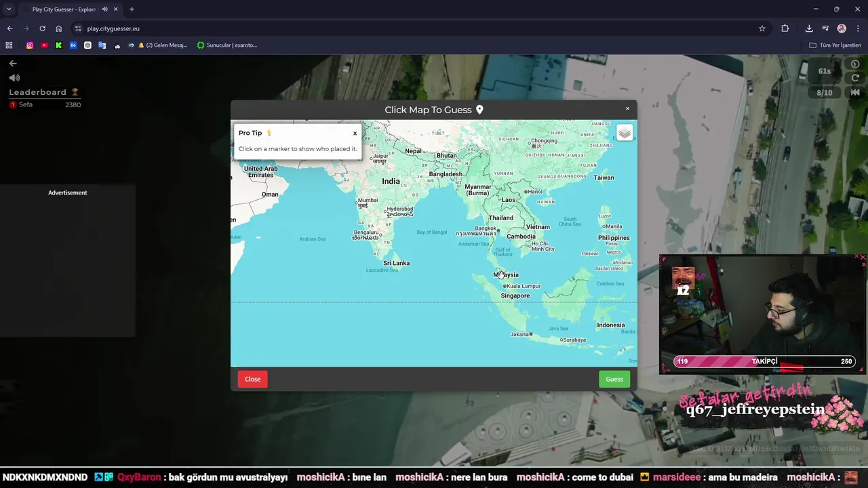This screenshot has height=488, width=868.
Task: Click Vietnam label on the map
Action: [x=538, y=227]
